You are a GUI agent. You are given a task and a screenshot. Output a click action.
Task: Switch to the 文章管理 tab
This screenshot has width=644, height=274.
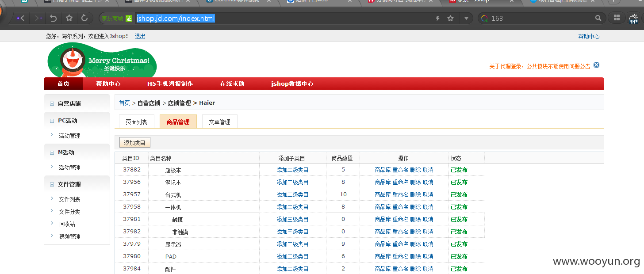pyautogui.click(x=219, y=122)
